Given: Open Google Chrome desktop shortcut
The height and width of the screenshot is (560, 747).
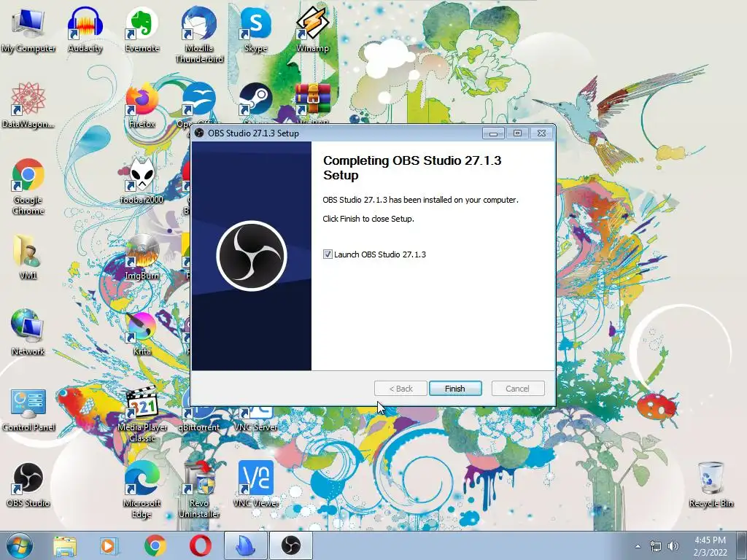Looking at the screenshot, I should pyautogui.click(x=28, y=187).
